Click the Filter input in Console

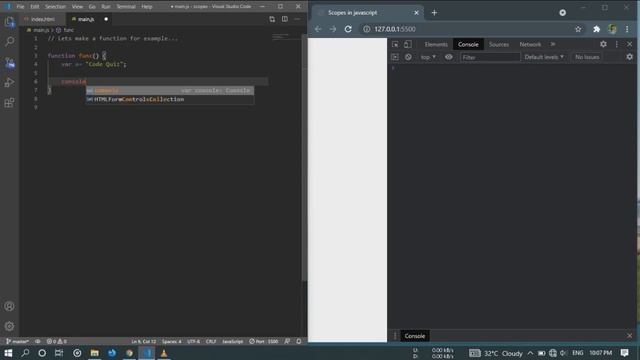(490, 57)
